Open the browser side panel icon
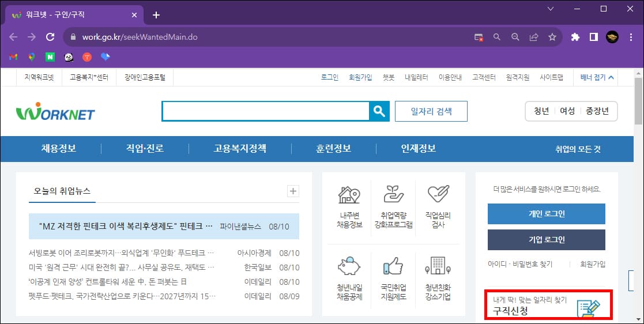The width and height of the screenshot is (644, 324). pyautogui.click(x=593, y=37)
